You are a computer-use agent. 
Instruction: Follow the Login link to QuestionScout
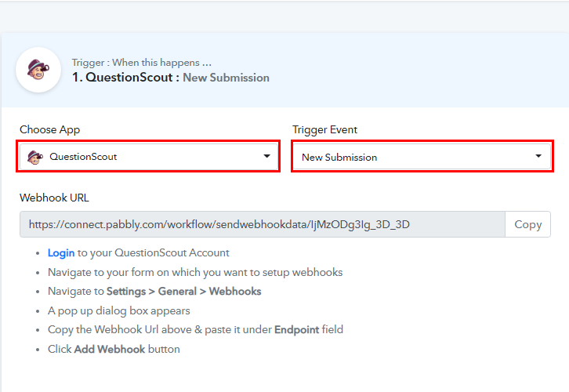coord(61,253)
